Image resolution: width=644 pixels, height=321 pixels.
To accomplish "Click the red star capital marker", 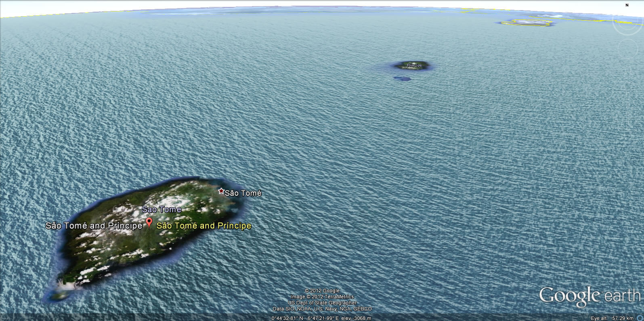I will tap(221, 191).
